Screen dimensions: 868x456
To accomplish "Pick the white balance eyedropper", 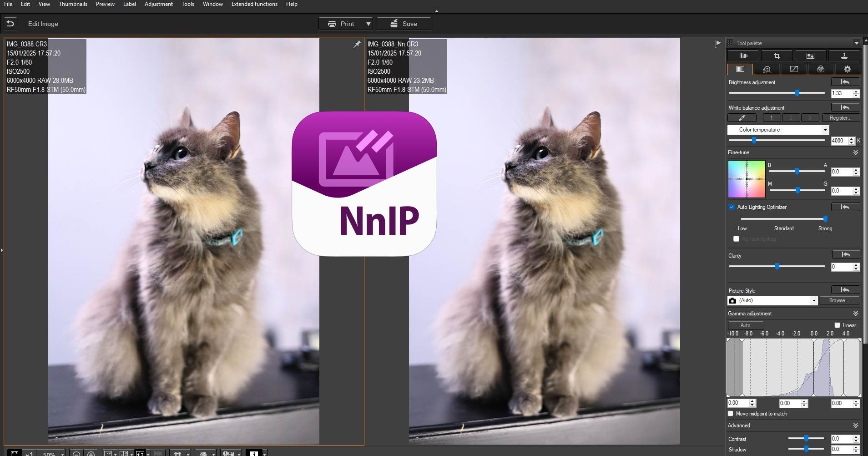I will coord(742,118).
